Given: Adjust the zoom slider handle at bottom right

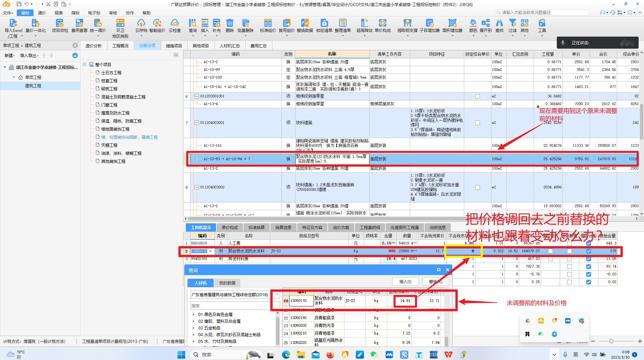Looking at the screenshot, I should (x=611, y=341).
